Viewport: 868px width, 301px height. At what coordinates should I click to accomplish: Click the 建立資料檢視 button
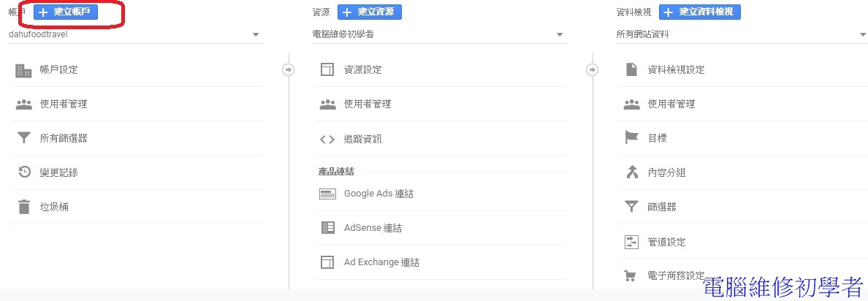coord(699,12)
